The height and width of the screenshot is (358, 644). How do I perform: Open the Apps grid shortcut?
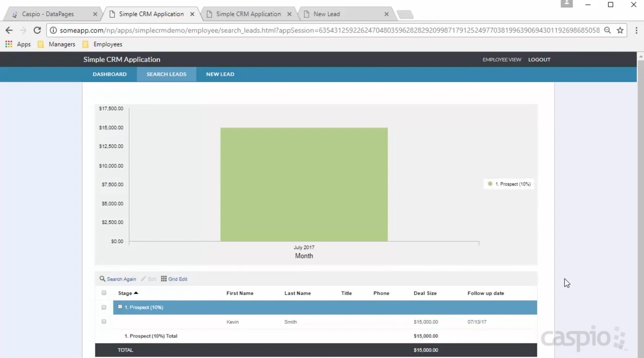pos(9,44)
